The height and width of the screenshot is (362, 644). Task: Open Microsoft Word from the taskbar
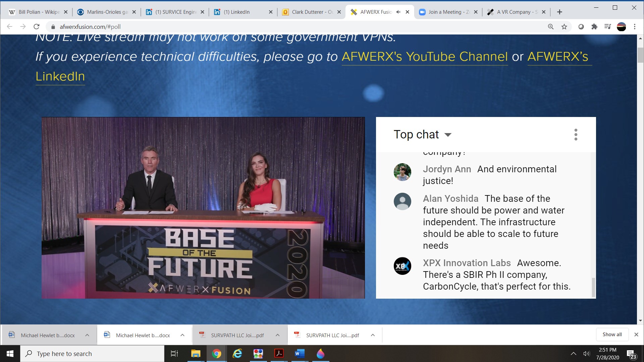tap(300, 354)
